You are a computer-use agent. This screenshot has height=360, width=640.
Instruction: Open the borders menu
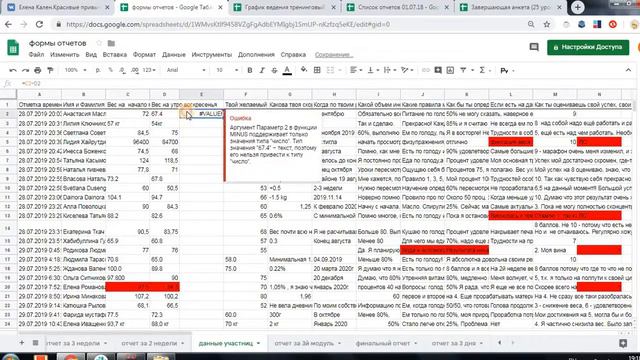click(x=317, y=70)
